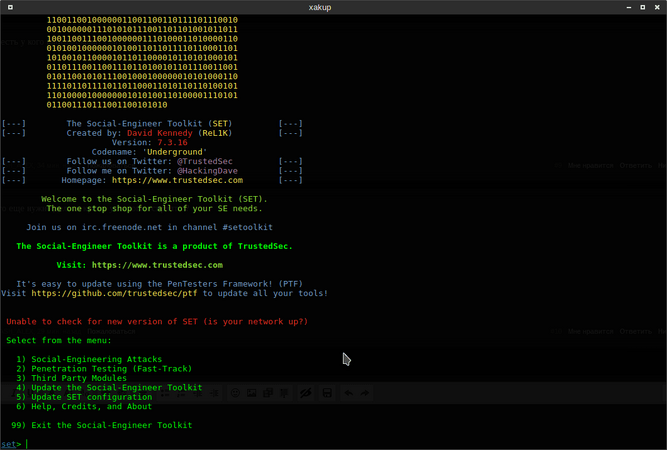
Task: Click '4) Update the Social-Engineer Toolkit' line
Action: pos(109,387)
